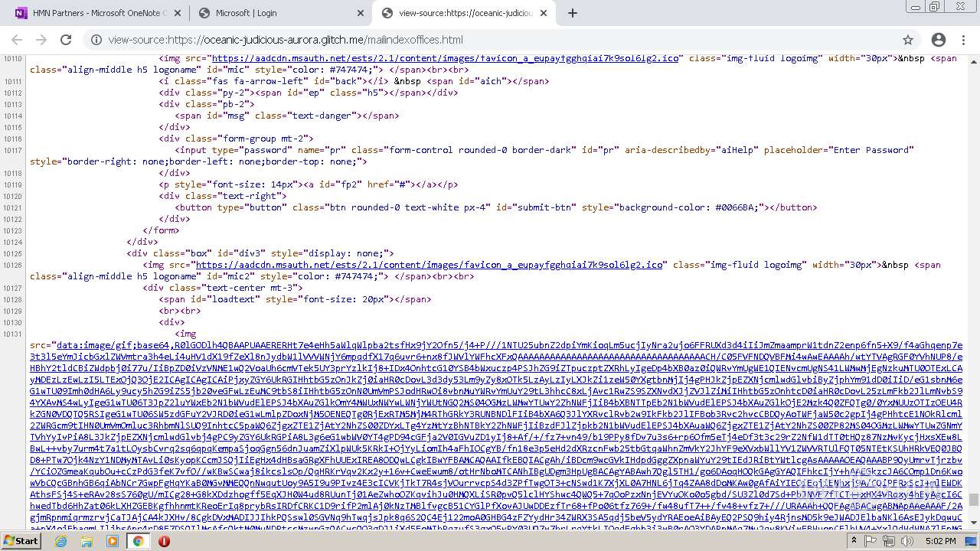Click the forward navigation arrow

[41, 40]
